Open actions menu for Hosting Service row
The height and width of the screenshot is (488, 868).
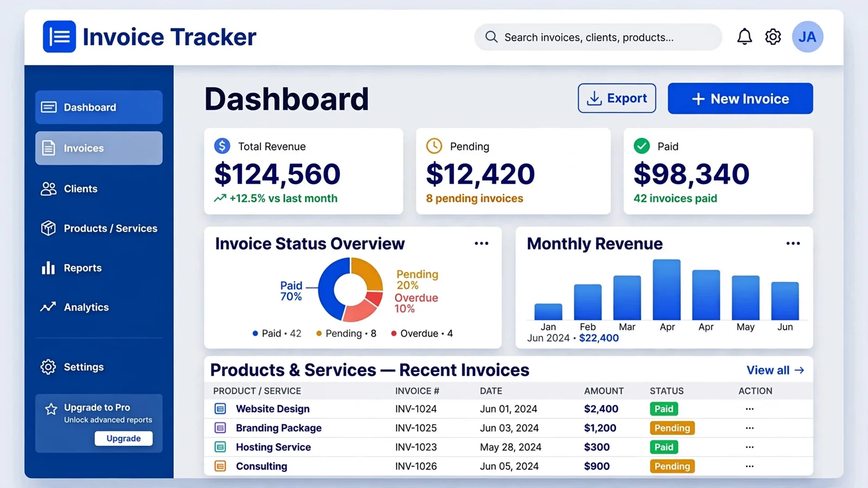coord(750,447)
